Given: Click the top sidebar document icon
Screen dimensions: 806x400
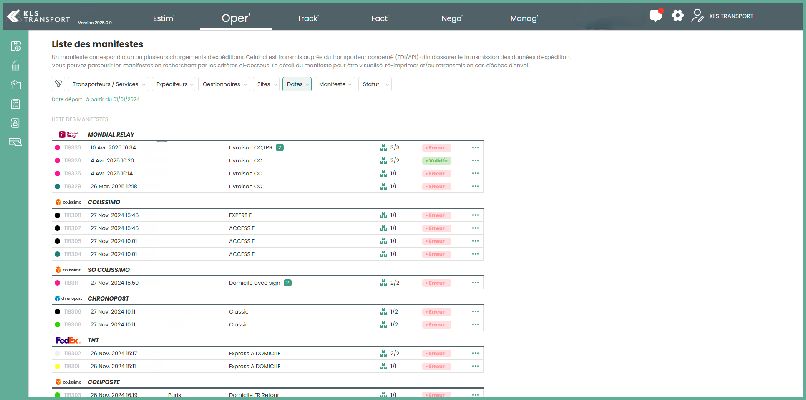Looking at the screenshot, I should 15,47.
